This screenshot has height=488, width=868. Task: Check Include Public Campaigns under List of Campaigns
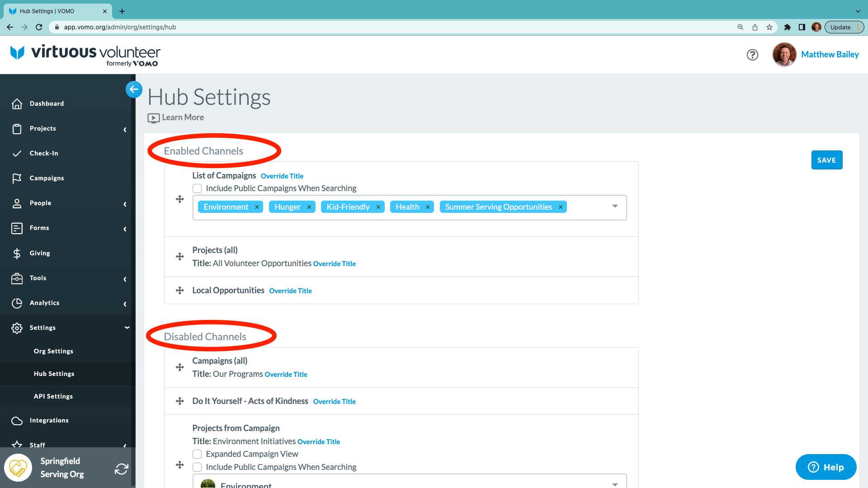[197, 188]
